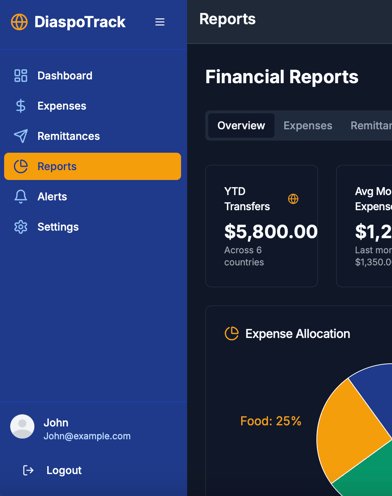
Task: Open the Remittances report tab
Action: [371, 126]
